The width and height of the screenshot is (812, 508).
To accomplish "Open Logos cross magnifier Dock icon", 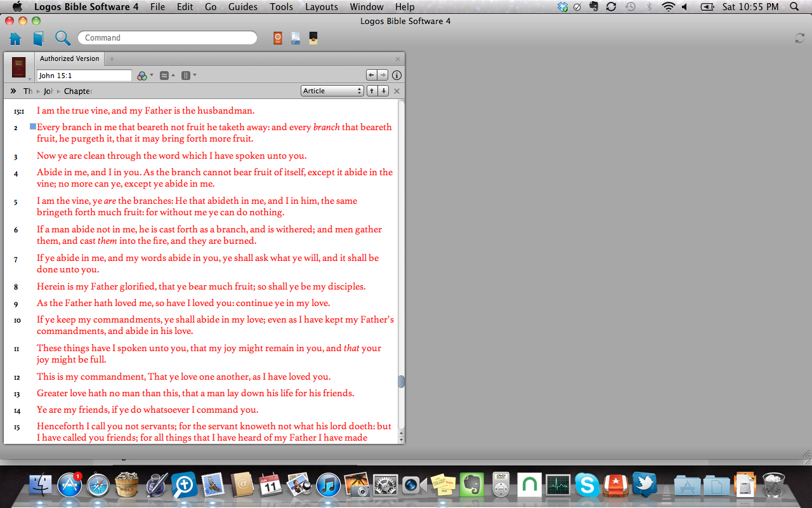I will coord(184,486).
